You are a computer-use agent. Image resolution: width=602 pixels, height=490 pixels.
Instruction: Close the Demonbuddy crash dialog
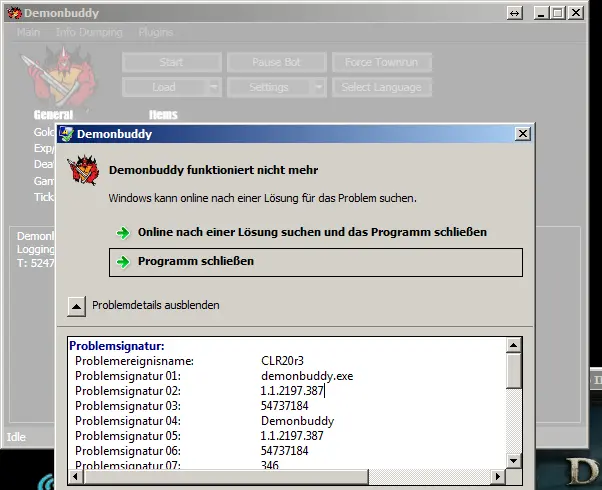click(x=523, y=134)
